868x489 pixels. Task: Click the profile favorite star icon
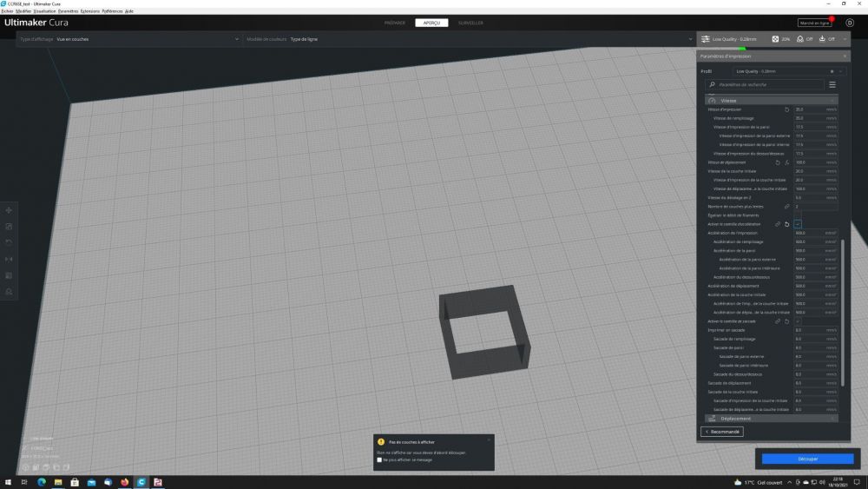click(832, 71)
